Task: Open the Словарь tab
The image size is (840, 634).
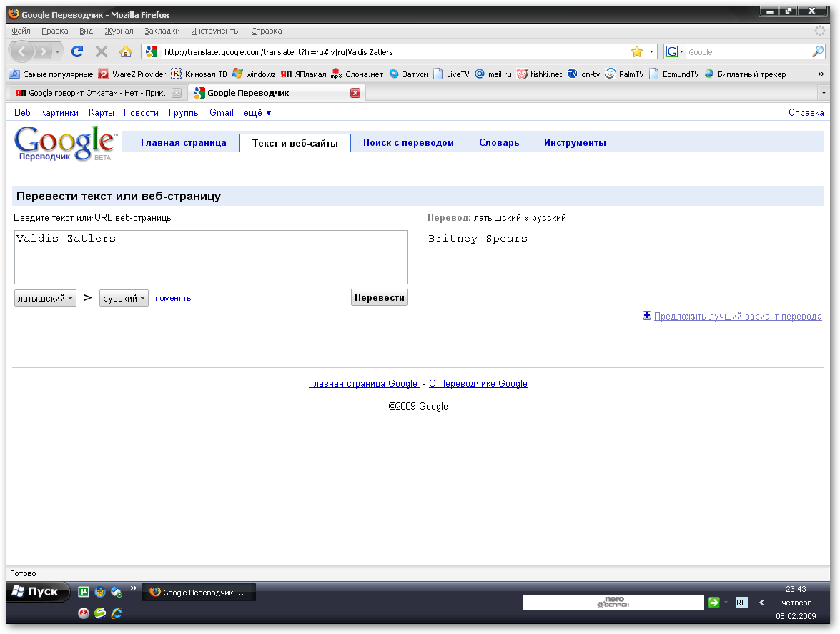Action: 499,142
